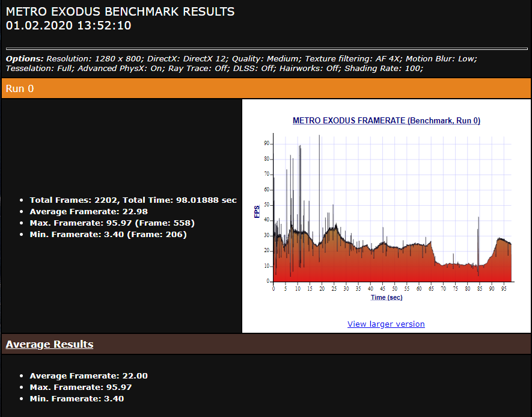This screenshot has height=417, width=532.
Task: Click the low-FPS dip near 75 seconds
Action: [x=455, y=264]
